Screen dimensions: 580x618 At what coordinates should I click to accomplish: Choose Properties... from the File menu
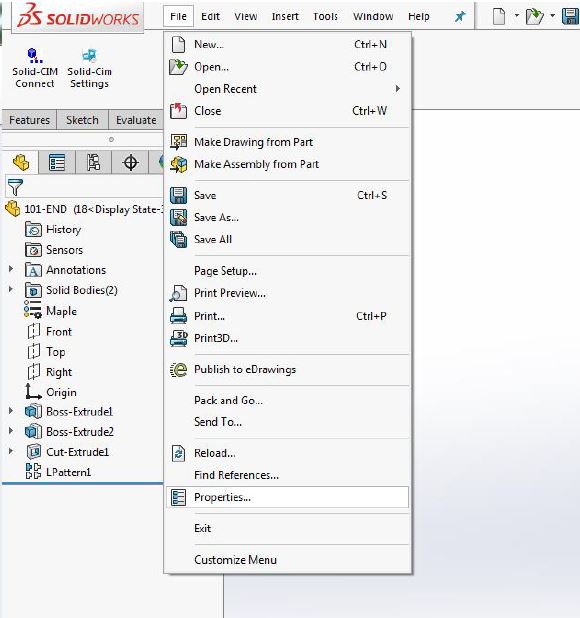[x=288, y=497]
